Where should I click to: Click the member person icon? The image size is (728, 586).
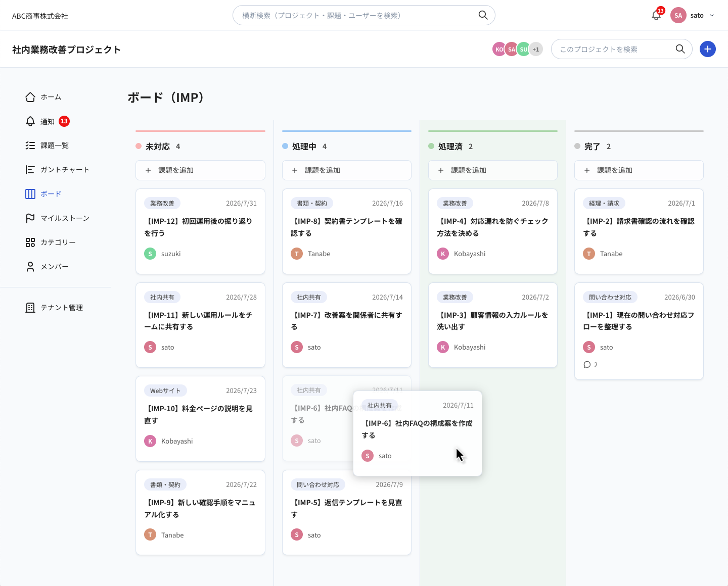30,267
